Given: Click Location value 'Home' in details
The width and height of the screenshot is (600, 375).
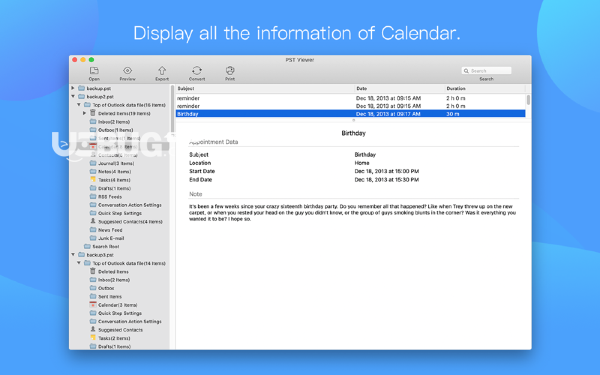Looking at the screenshot, I should 362,163.
